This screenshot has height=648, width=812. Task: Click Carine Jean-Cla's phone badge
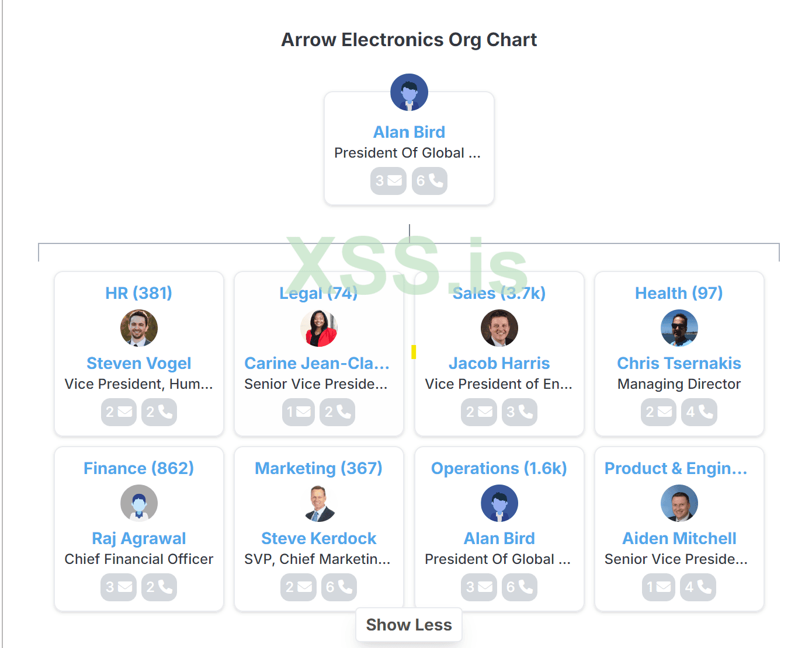[338, 412]
